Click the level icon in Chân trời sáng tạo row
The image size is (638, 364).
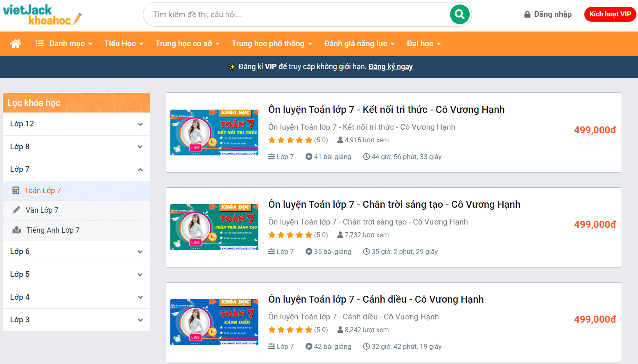tap(272, 252)
